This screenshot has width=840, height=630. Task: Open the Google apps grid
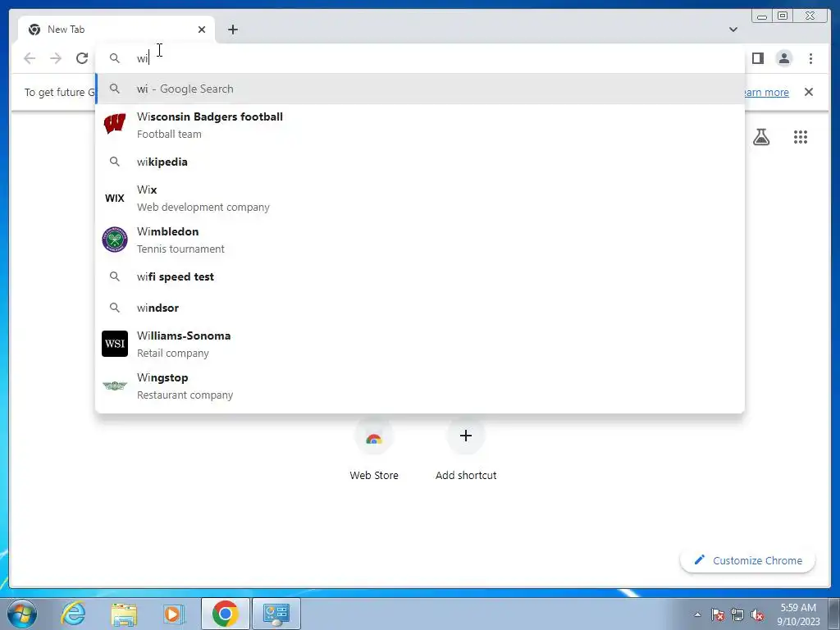tap(801, 137)
